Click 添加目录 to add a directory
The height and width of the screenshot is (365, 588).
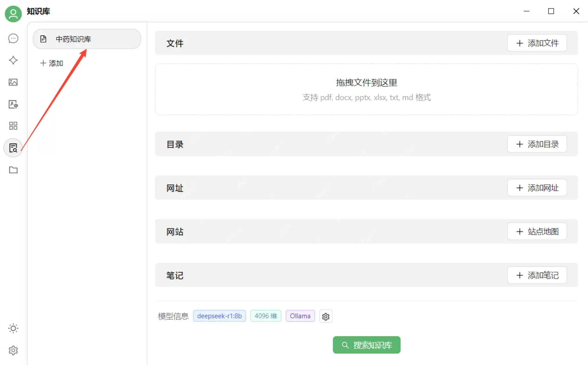[x=537, y=144]
